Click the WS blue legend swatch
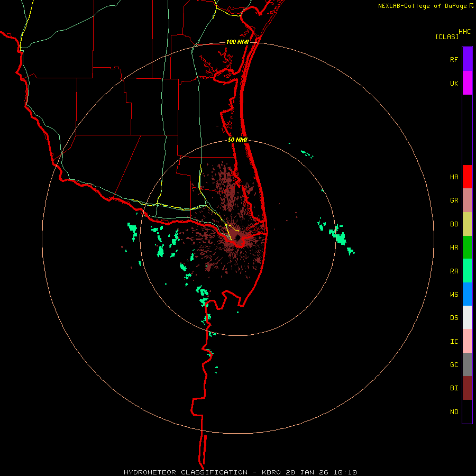The width and height of the screenshot is (476, 476). pyautogui.click(x=467, y=294)
